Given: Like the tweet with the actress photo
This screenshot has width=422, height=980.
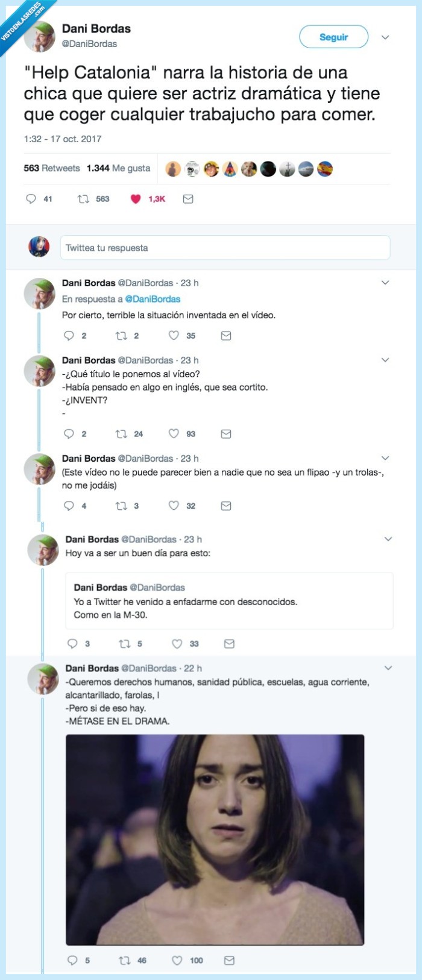Looking at the screenshot, I should [x=177, y=960].
